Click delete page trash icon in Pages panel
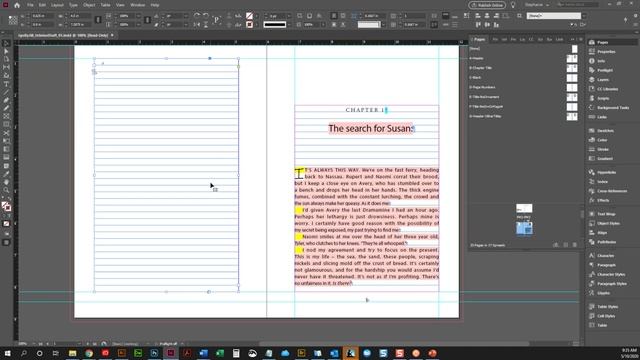This screenshot has height=360, width=640. click(575, 245)
